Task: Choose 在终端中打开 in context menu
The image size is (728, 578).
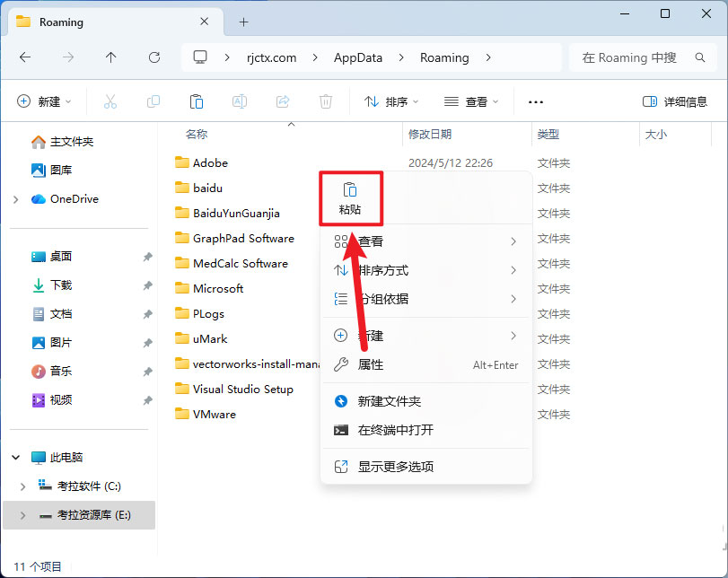Action: (x=425, y=430)
